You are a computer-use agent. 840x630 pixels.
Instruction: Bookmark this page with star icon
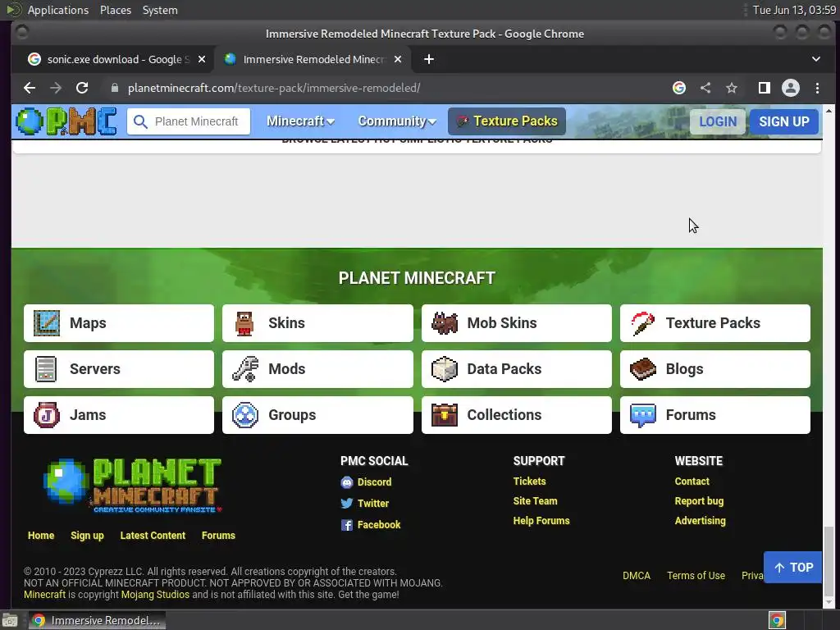[732, 88]
